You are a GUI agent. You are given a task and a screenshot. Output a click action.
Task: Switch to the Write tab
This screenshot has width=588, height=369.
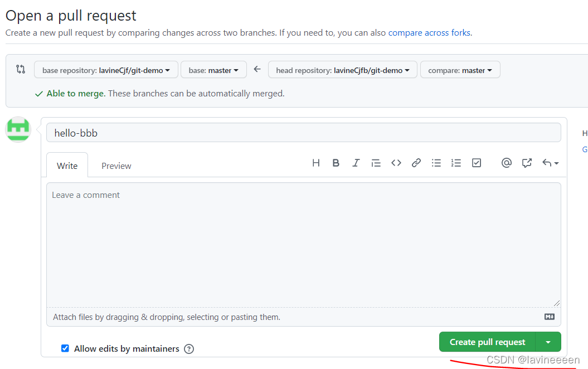tap(67, 166)
